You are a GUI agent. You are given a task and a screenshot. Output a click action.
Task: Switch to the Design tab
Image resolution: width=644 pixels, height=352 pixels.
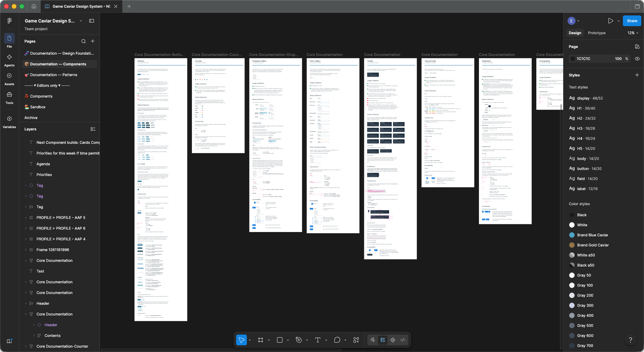click(575, 33)
